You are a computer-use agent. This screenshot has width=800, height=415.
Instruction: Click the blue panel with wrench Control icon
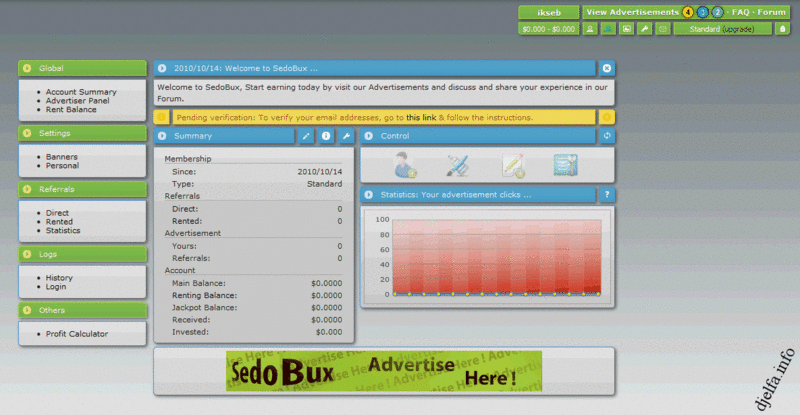coord(565,165)
